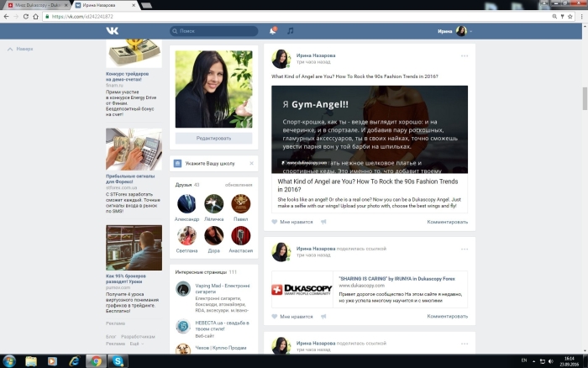Open friend Александр's avatar

[186, 203]
